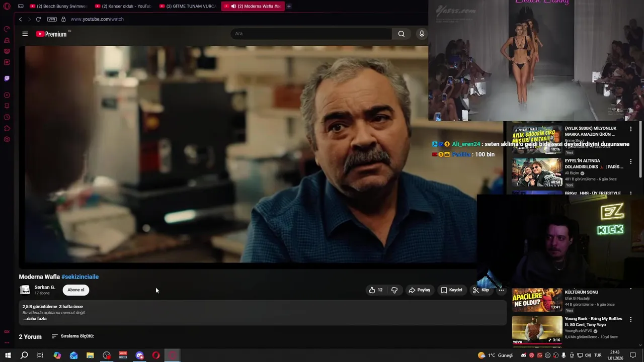This screenshot has width=644, height=362.
Task: Open a new browser tab
Action: [x=289, y=6]
